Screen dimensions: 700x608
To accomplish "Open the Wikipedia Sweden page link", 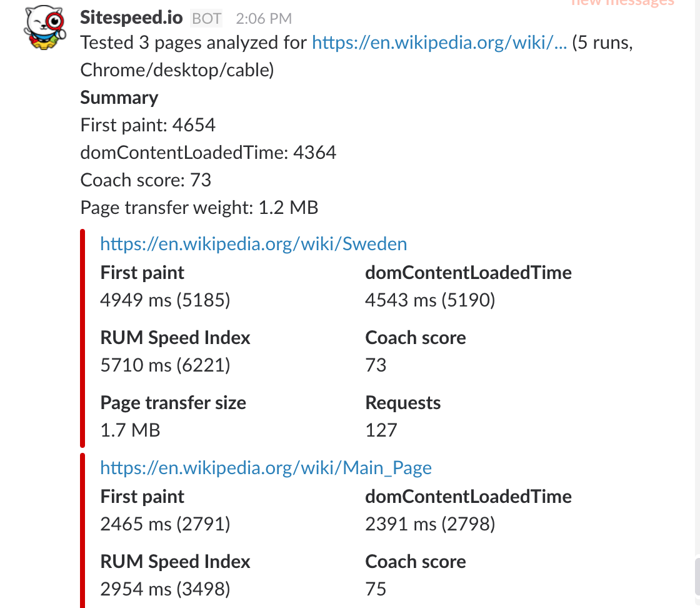I will pyautogui.click(x=254, y=243).
